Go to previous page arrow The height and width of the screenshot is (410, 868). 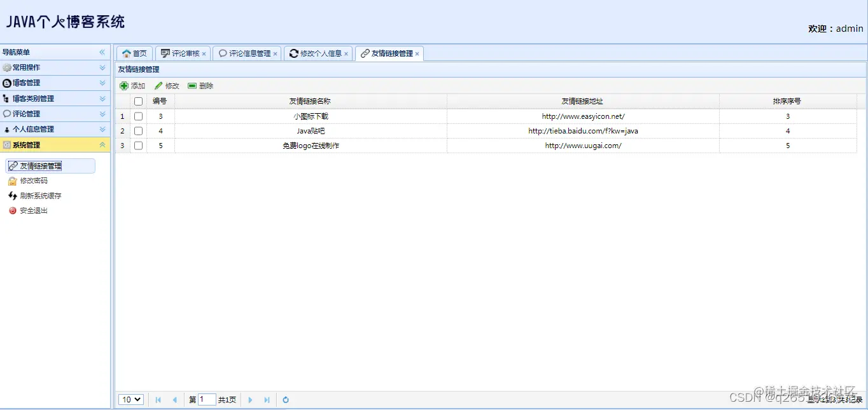[x=174, y=400]
